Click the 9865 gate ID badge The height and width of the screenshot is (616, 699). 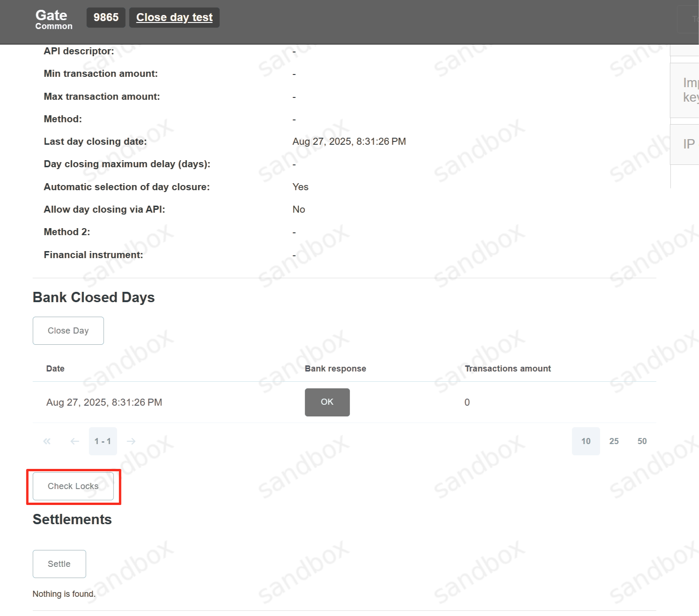(106, 18)
